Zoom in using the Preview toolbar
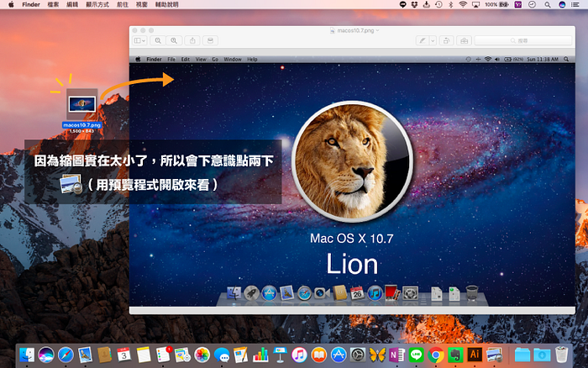Image resolution: width=588 pixels, height=368 pixels. (x=174, y=40)
